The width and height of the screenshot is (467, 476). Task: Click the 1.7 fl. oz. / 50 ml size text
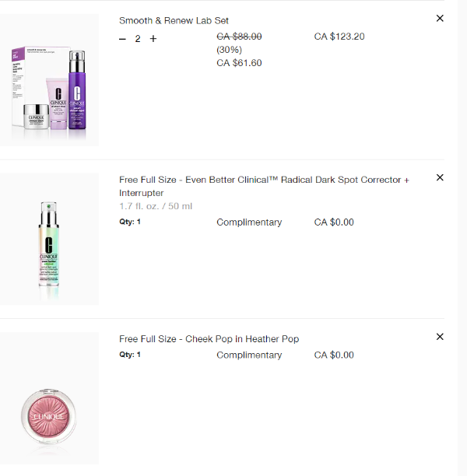click(155, 206)
